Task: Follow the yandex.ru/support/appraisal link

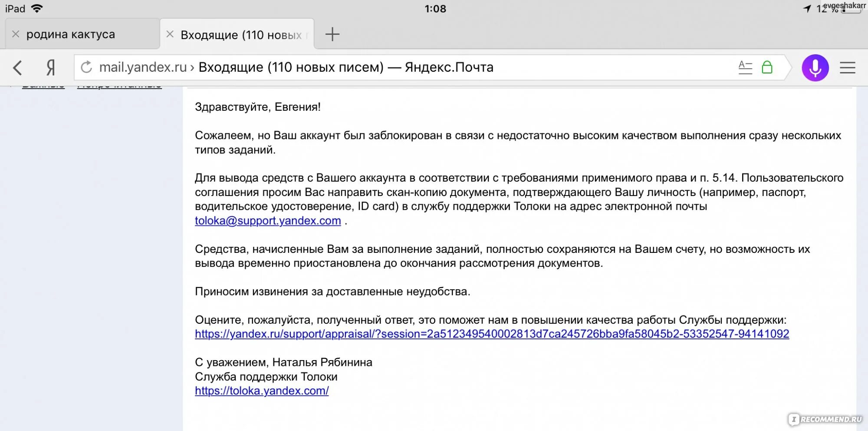Action: [492, 334]
